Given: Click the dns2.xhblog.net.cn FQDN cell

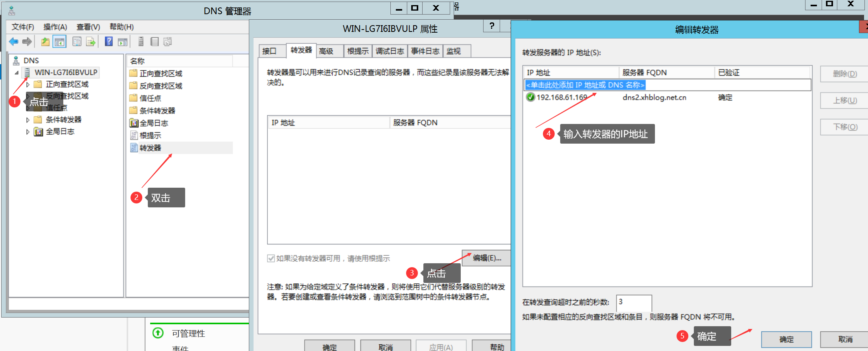Looking at the screenshot, I should (655, 97).
